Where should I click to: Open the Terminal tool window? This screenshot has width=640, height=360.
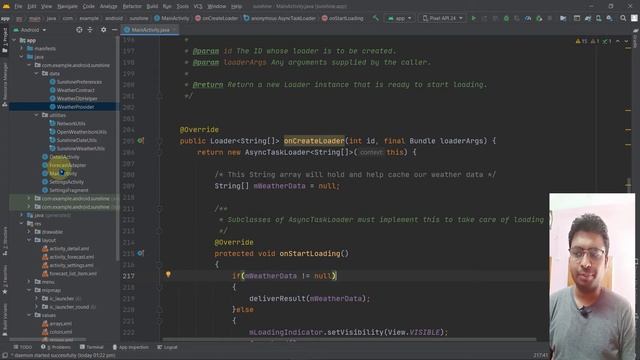pyautogui.click(x=91, y=347)
